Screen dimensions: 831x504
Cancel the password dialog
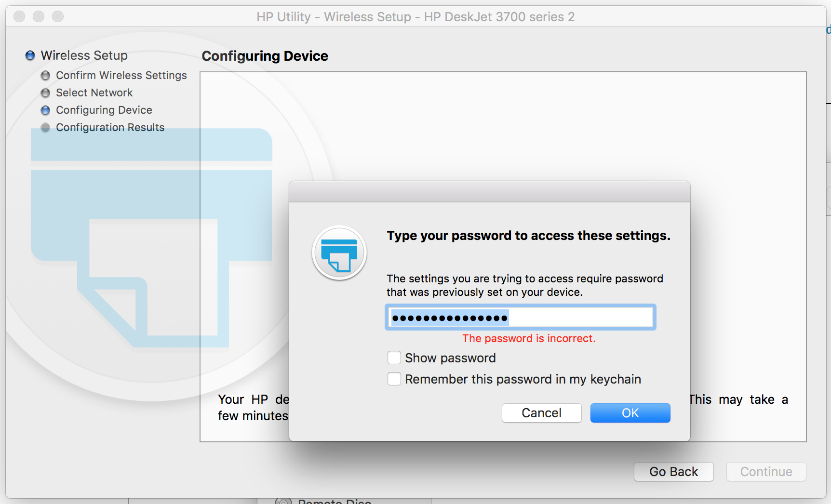pyautogui.click(x=541, y=413)
